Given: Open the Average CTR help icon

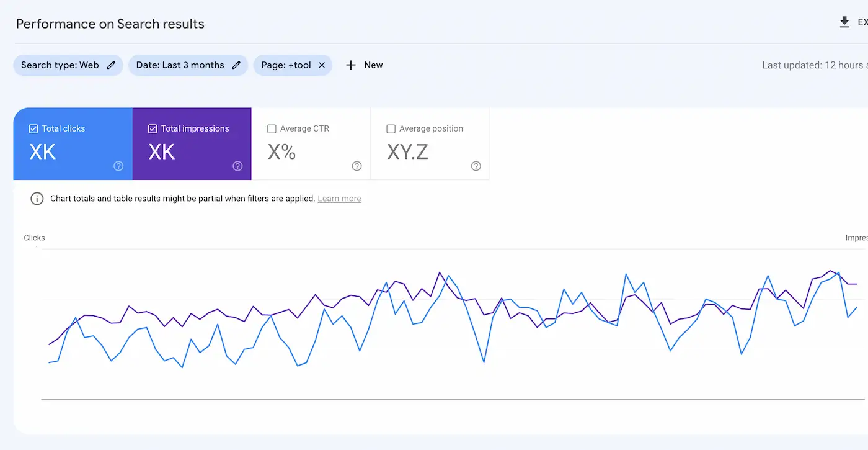Looking at the screenshot, I should pyautogui.click(x=356, y=166).
